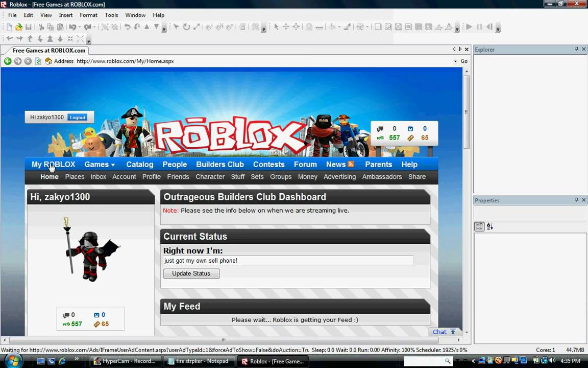Screen dimensions: 588x368
Task: Click the News RSS feed icon
Action: click(x=351, y=164)
